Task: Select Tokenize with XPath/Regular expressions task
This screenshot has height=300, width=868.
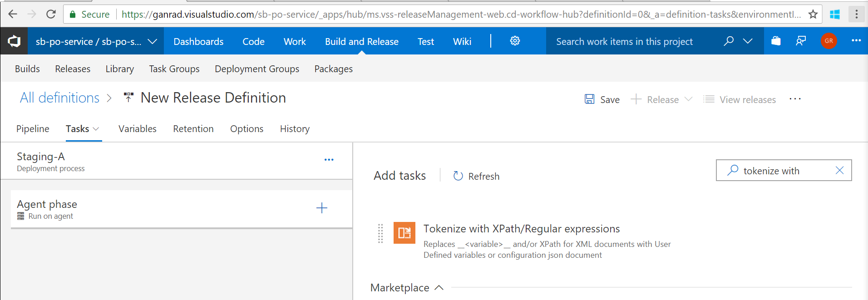Action: pyautogui.click(x=521, y=229)
